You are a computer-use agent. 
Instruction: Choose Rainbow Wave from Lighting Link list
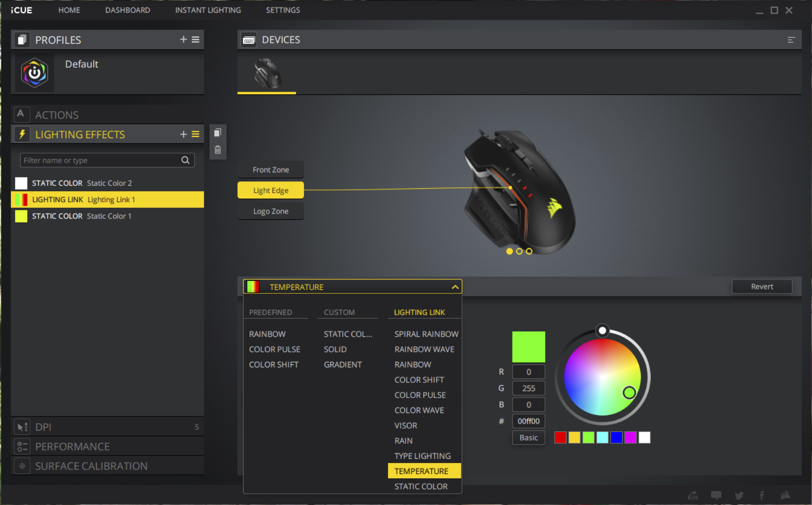[424, 349]
